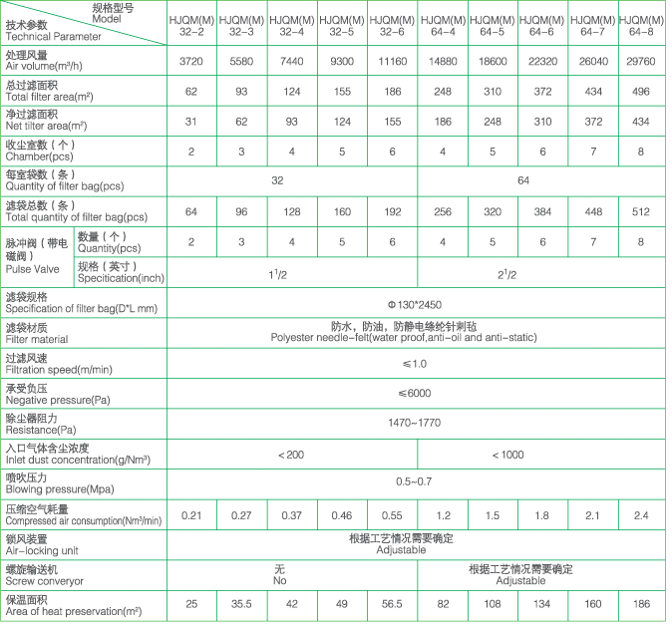This screenshot has width=672, height=627.
Task: Click total bag quantity 448
Action: pyautogui.click(x=593, y=211)
